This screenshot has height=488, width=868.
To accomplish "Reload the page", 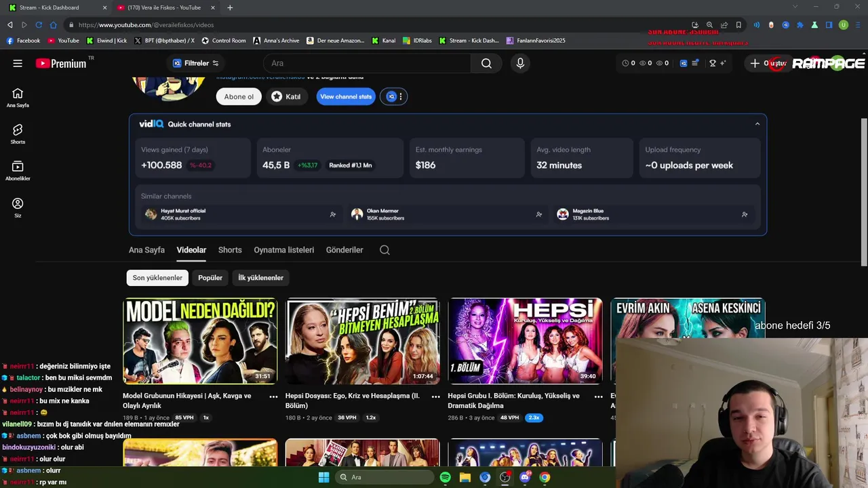I will coord(39,25).
